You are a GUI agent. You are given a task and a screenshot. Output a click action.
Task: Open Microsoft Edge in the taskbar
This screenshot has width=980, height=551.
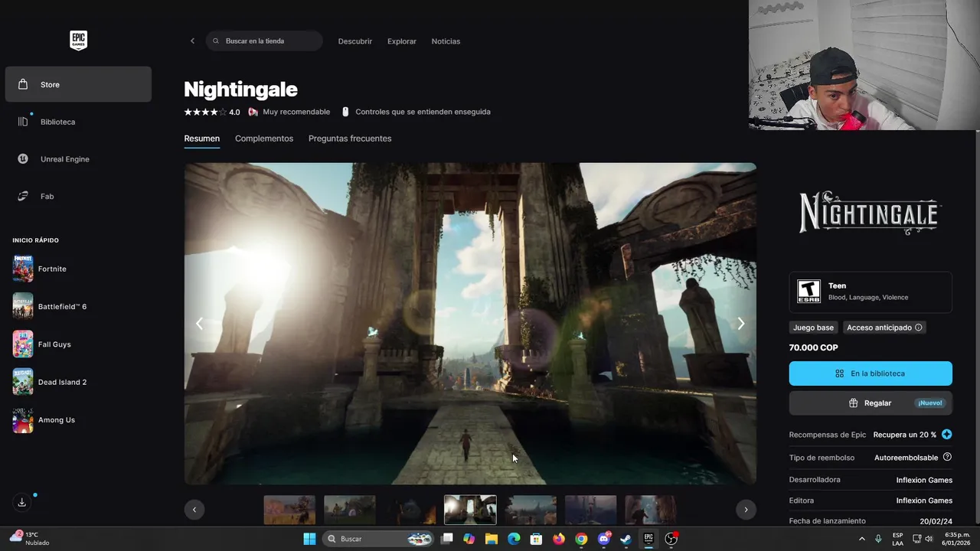(514, 539)
